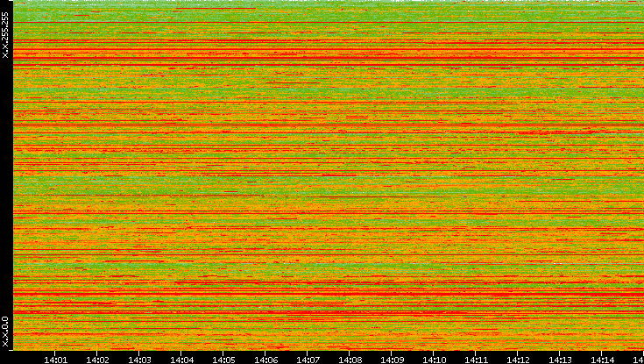Select the 14:14 time tick label

pyautogui.click(x=602, y=360)
